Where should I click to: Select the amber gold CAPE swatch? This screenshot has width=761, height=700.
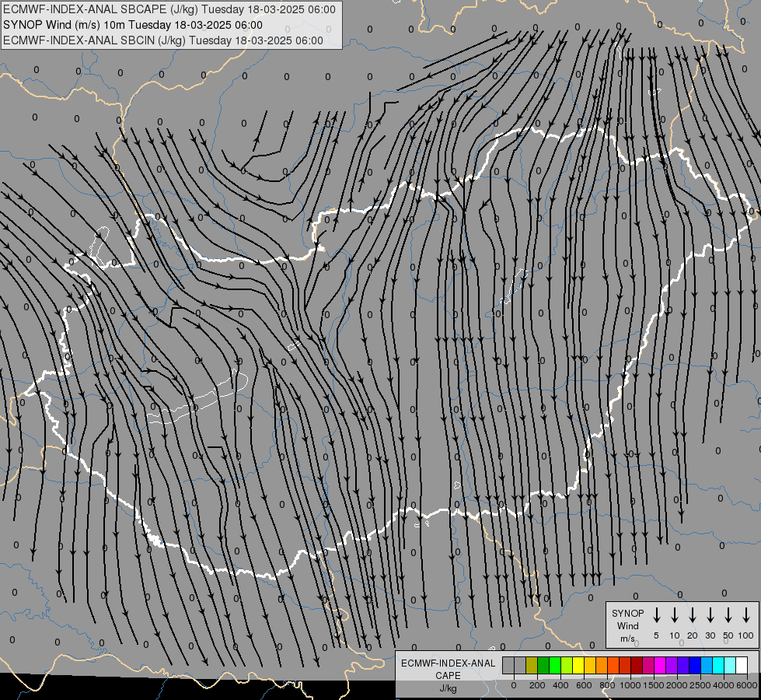click(x=590, y=665)
